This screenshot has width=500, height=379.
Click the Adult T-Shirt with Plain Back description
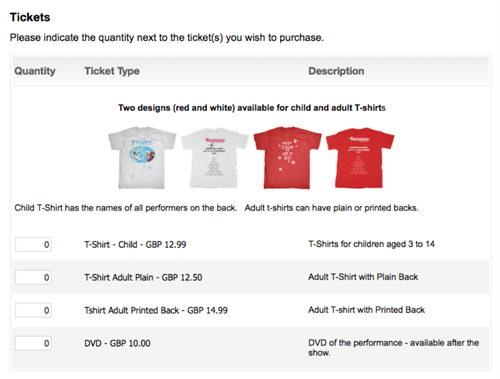pyautogui.click(x=363, y=277)
